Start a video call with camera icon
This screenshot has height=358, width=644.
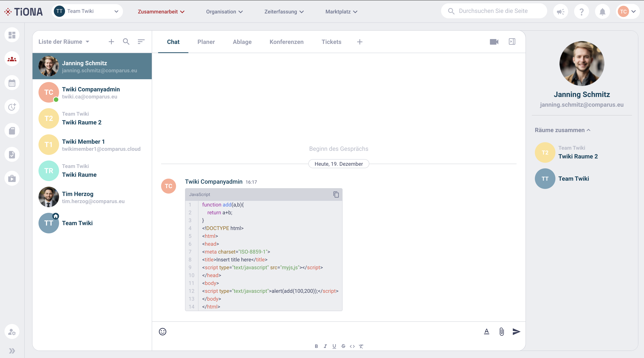pyautogui.click(x=494, y=42)
